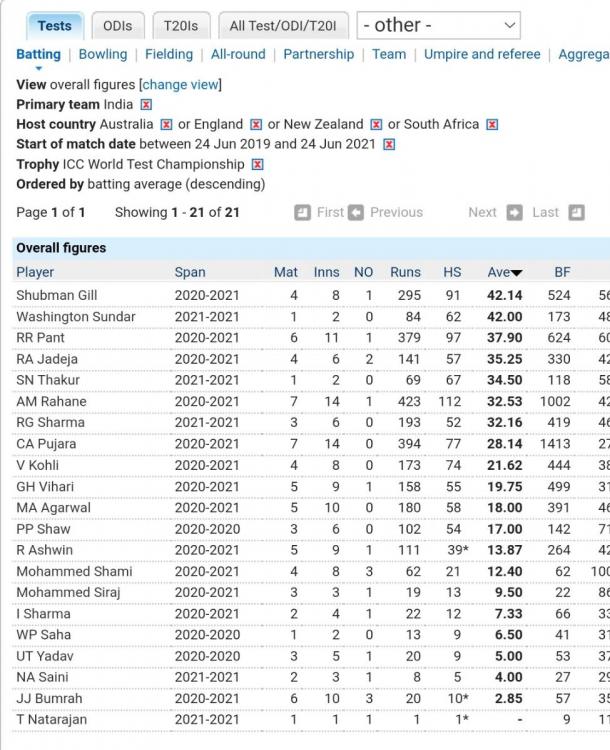This screenshot has width=610, height=750.
Task: Click the Next page arrow icon
Action: pyautogui.click(x=515, y=212)
